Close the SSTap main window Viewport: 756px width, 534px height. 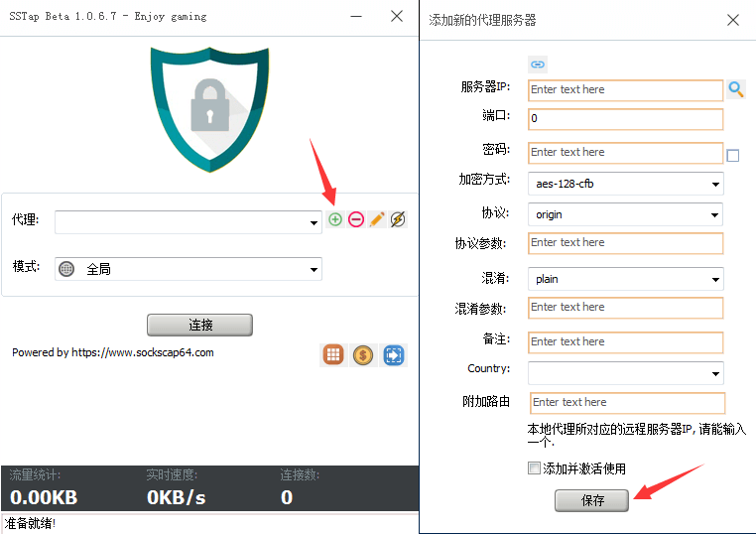click(x=397, y=17)
